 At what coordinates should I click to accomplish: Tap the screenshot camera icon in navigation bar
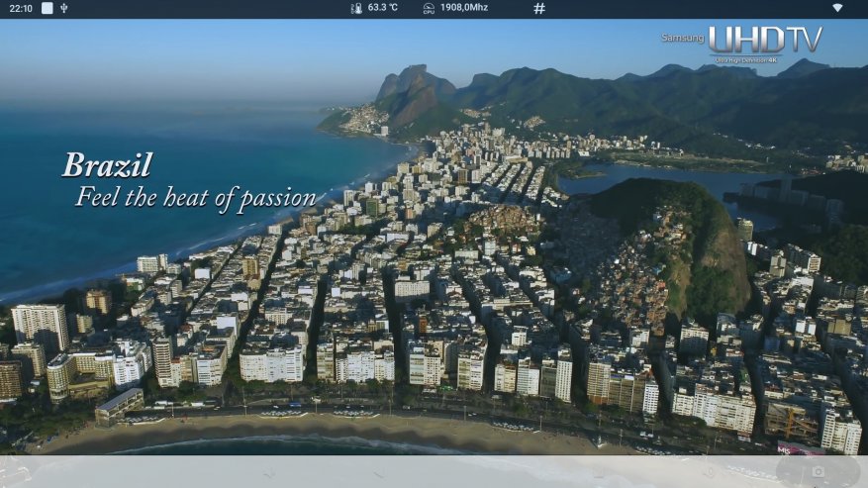click(817, 472)
